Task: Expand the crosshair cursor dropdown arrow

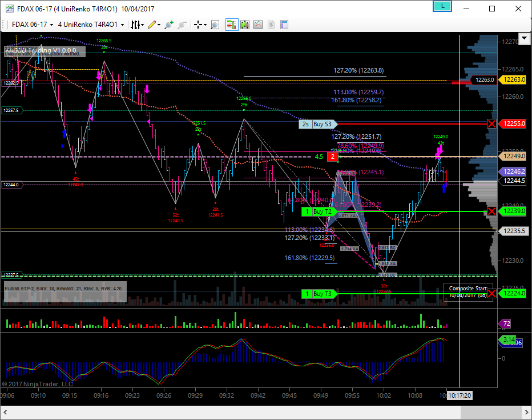Action: [205, 25]
